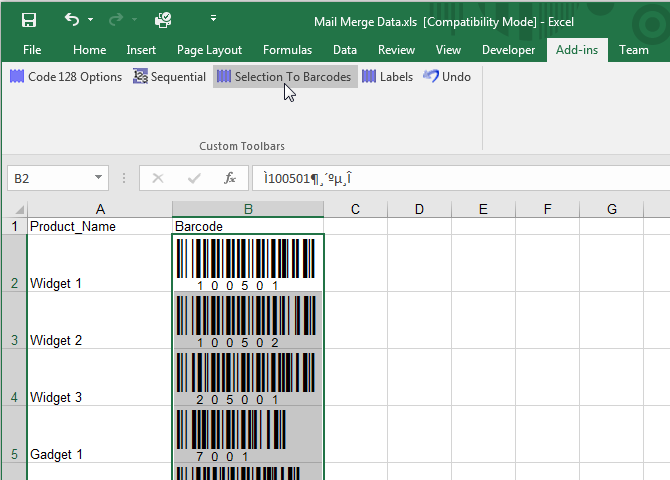The image size is (670, 480).
Task: Click the Sequential numbering icon
Action: coord(140,77)
